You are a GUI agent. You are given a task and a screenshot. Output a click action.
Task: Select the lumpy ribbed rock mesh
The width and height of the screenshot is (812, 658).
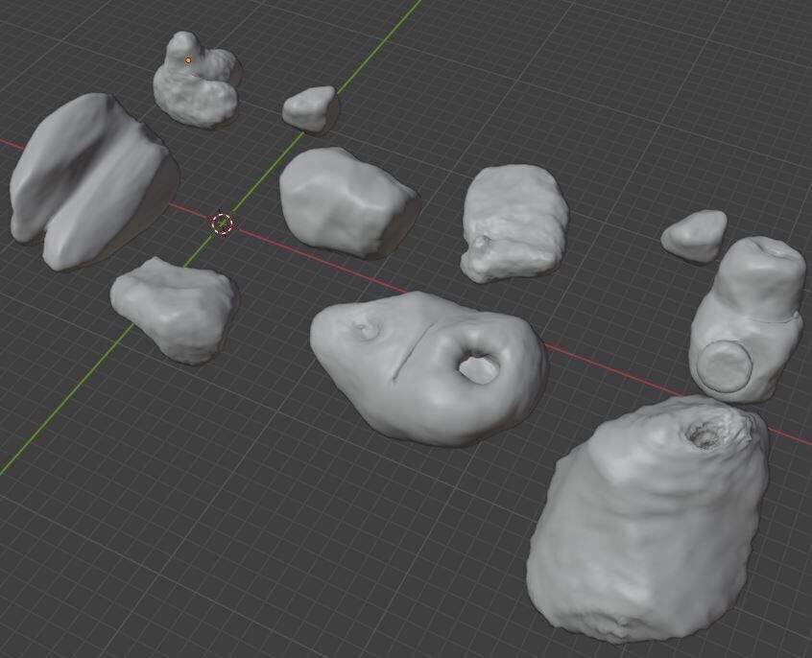[x=514, y=223]
